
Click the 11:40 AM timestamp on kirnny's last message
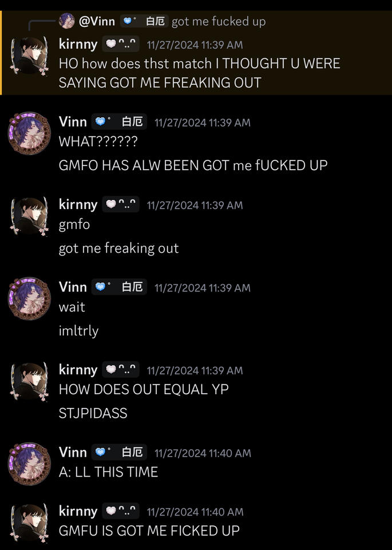pyautogui.click(x=195, y=512)
